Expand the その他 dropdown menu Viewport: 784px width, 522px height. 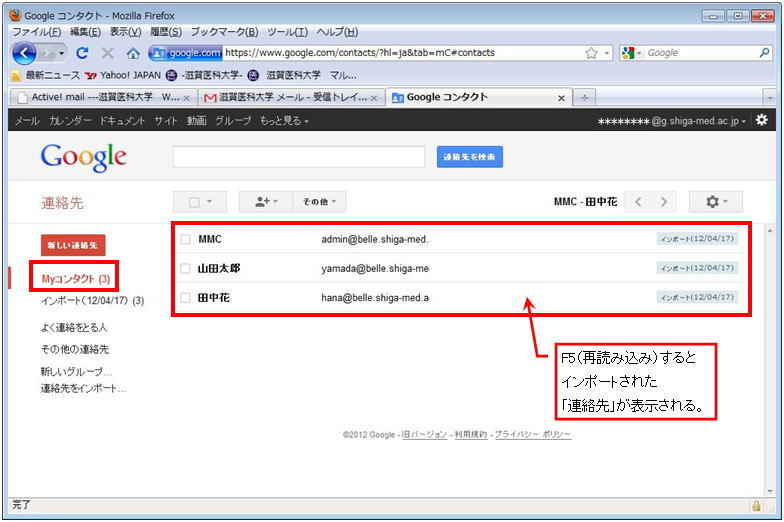click(x=319, y=202)
